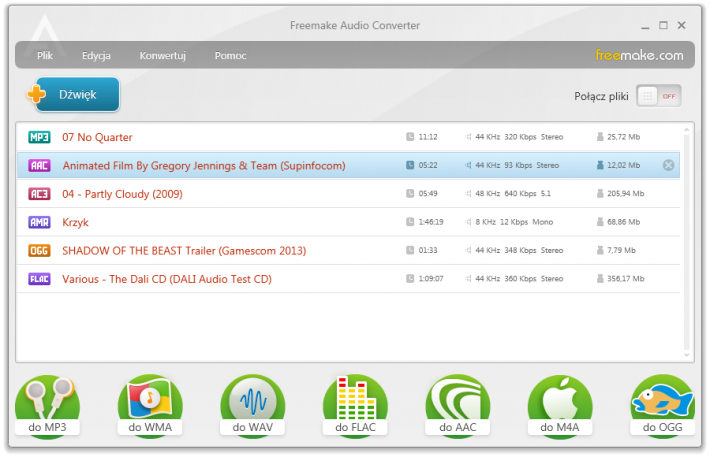The width and height of the screenshot is (710, 457).
Task: Click the AMR format badge
Action: [x=39, y=222]
